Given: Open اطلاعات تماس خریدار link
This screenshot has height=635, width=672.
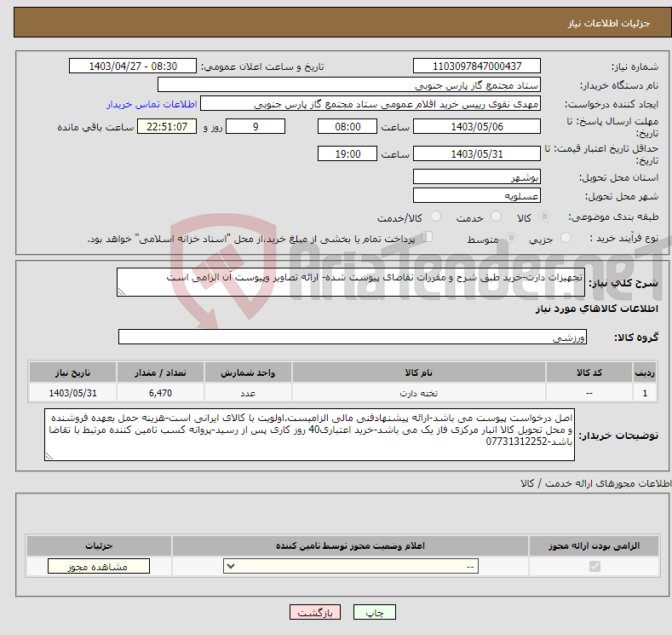Looking at the screenshot, I should pyautogui.click(x=152, y=104).
